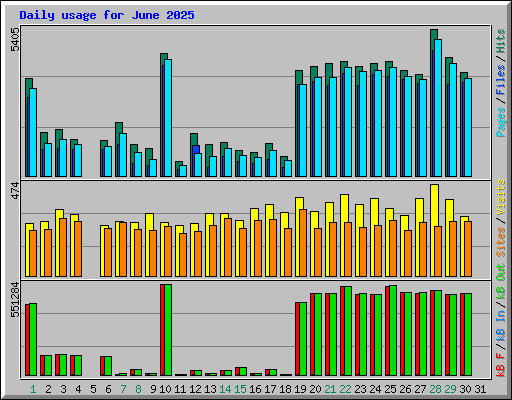The height and width of the screenshot is (400, 512).
Task: Click the 'Daily usage for June 2025' title
Action: 107,15
